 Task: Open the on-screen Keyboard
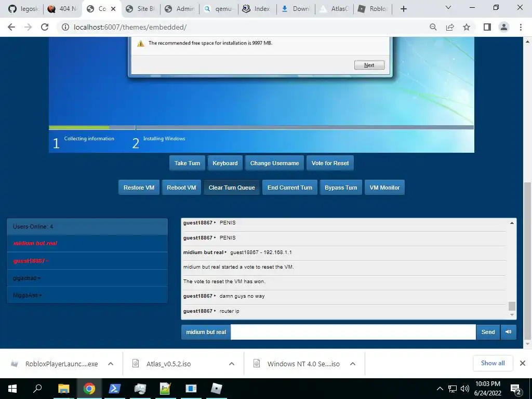click(x=225, y=163)
